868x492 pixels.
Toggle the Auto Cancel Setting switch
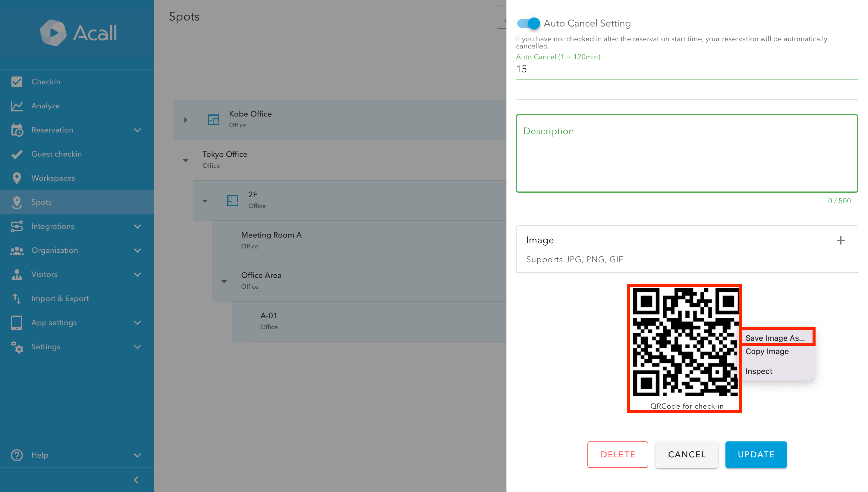(x=528, y=23)
